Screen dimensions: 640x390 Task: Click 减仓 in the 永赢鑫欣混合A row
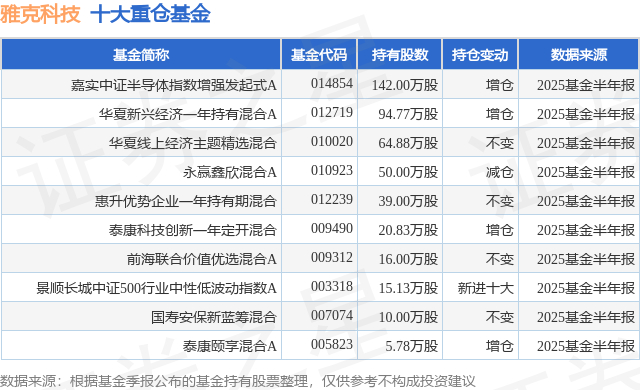[500, 172]
